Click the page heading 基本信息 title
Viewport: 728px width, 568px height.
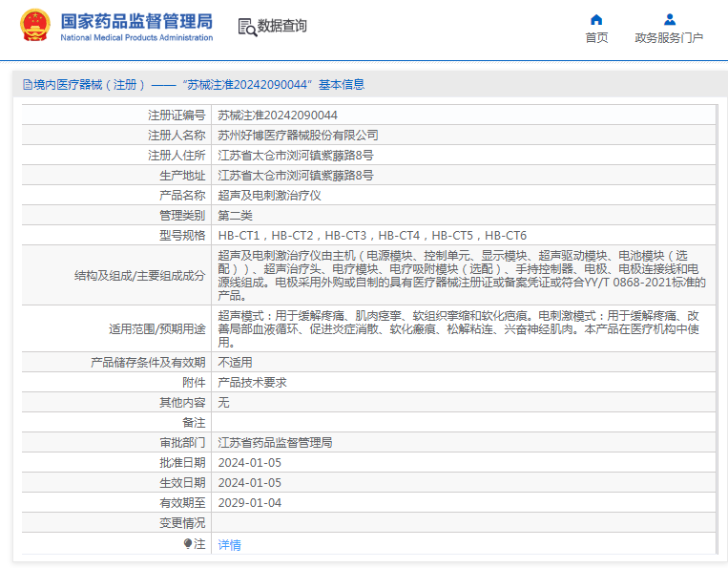pyautogui.click(x=342, y=85)
